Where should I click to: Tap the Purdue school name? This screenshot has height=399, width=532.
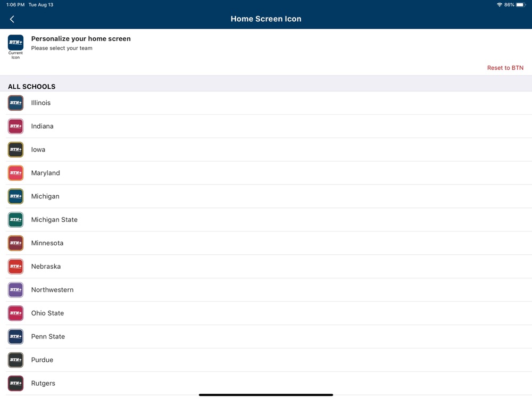pyautogui.click(x=42, y=360)
